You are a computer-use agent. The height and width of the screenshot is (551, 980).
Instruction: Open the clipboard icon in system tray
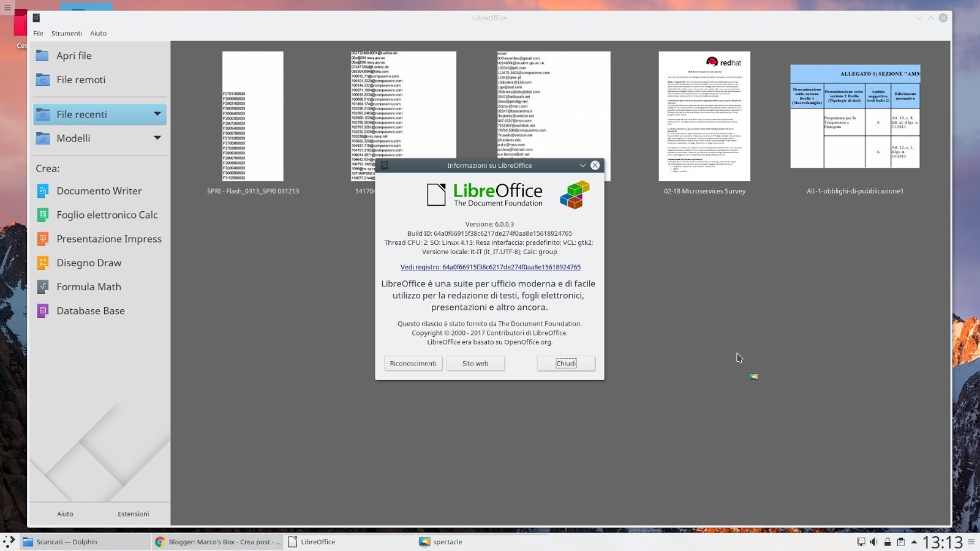point(901,542)
